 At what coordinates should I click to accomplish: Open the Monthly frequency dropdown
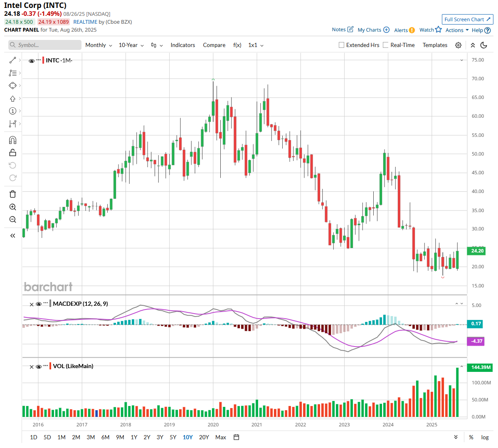point(99,45)
